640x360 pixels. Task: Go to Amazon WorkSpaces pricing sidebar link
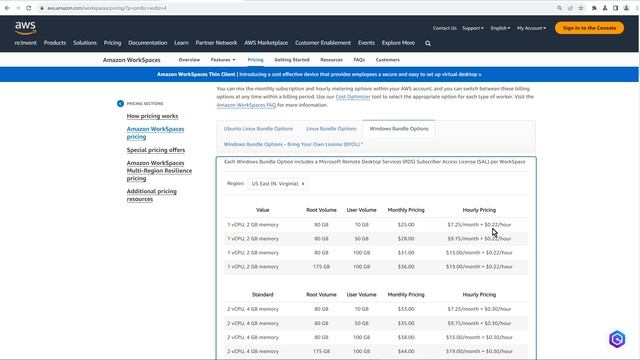point(155,133)
